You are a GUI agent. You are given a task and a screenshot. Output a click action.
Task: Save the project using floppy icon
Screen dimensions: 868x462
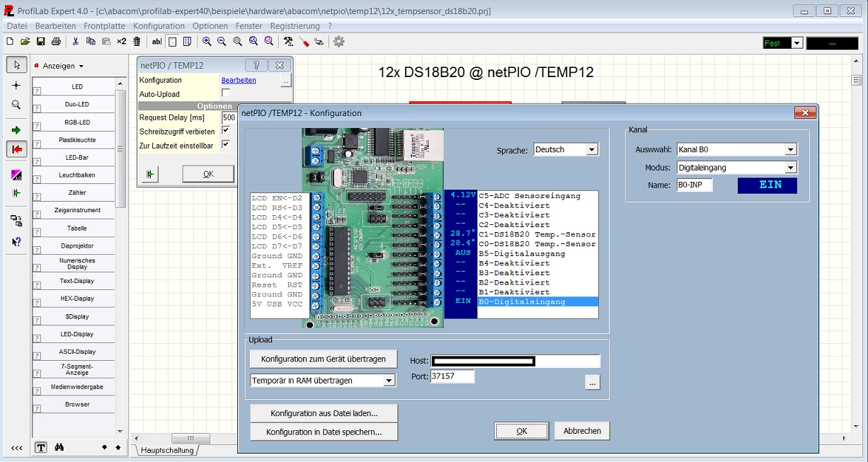point(40,42)
